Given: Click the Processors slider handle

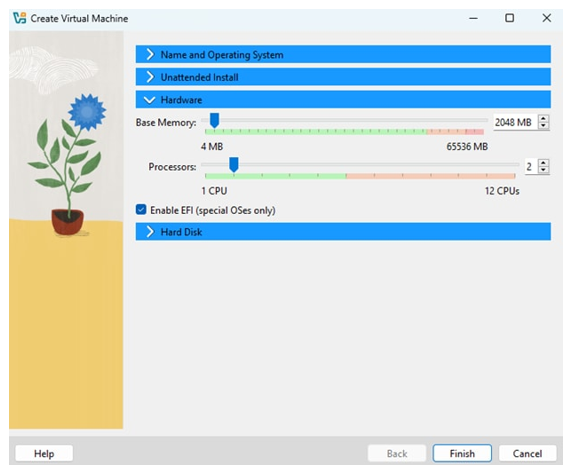Looking at the screenshot, I should pyautogui.click(x=234, y=165).
